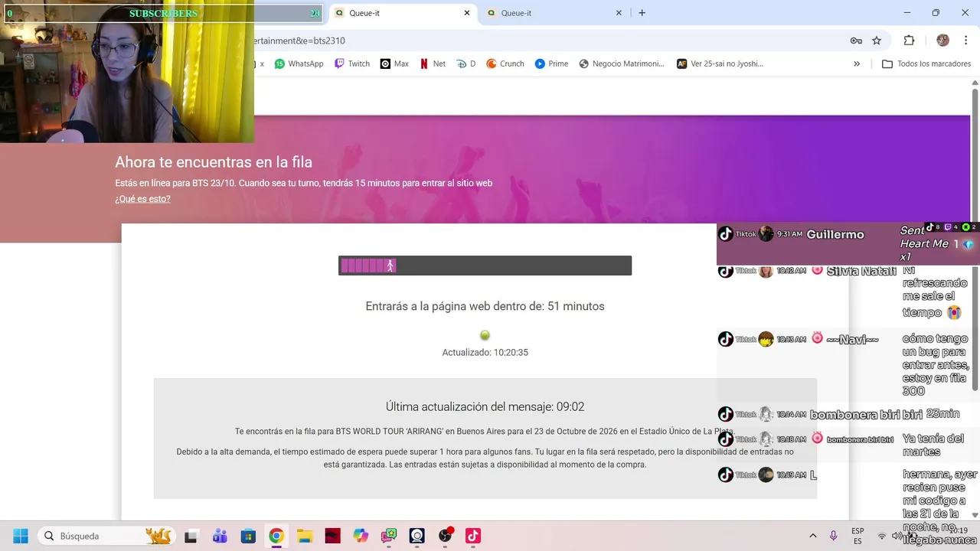Open the D (Disney) bookmark
The width and height of the screenshot is (980, 551).
tap(466, 64)
